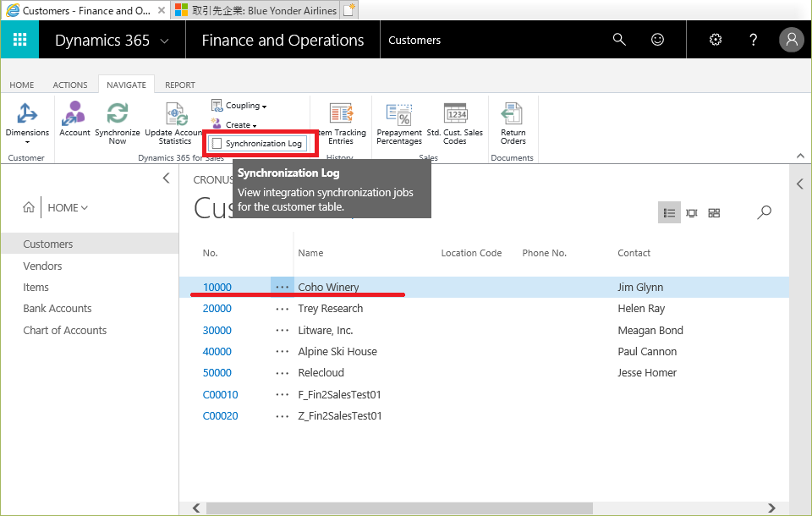This screenshot has height=516, width=812.
Task: Open row menu for F_Fin2SalesTest01
Action: coord(283,395)
